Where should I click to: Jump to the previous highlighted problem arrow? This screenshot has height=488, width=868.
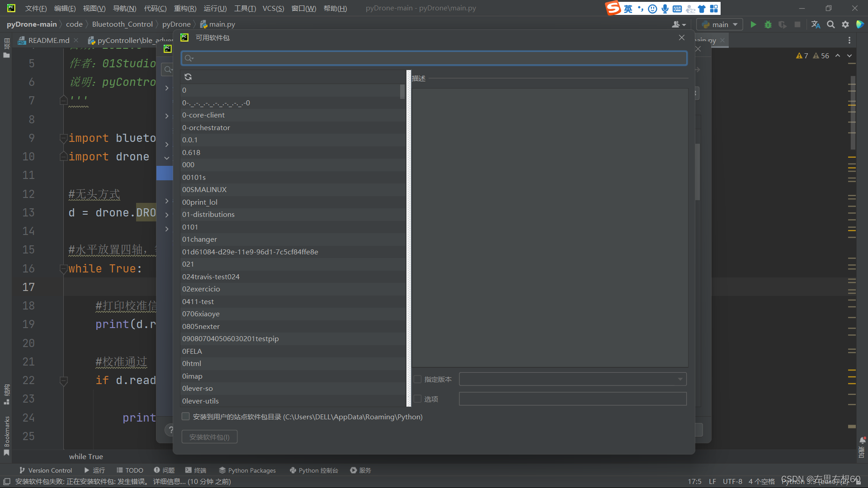tap(838, 56)
